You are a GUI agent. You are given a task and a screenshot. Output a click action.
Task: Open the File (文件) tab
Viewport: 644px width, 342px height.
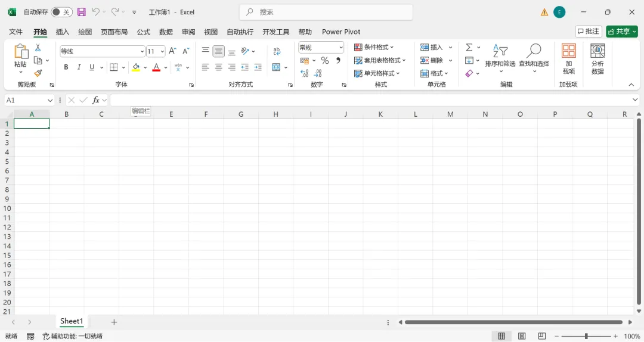click(x=16, y=32)
